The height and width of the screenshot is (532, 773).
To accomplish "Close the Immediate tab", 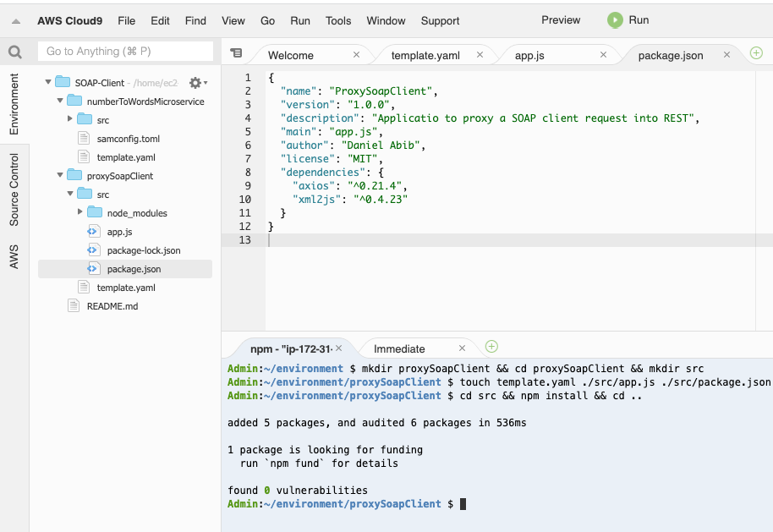I will coord(462,348).
